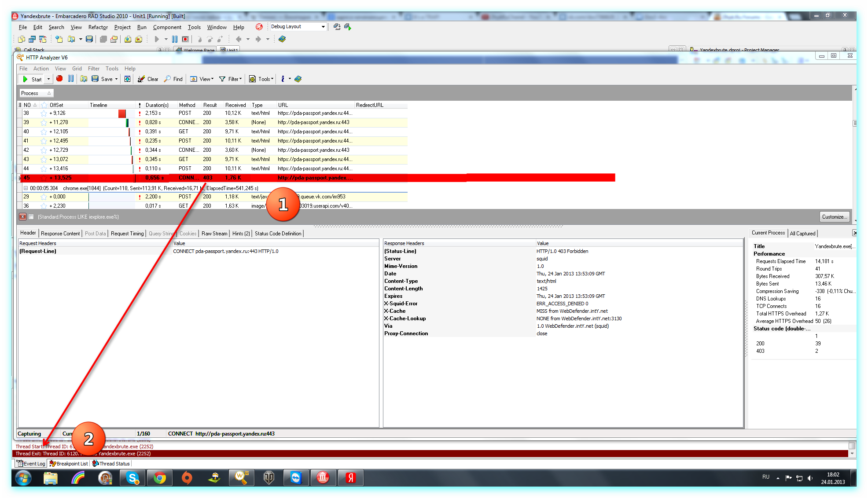The height and width of the screenshot is (498, 868).
Task: Toggle the Standard Process filter checkbox
Action: [31, 217]
